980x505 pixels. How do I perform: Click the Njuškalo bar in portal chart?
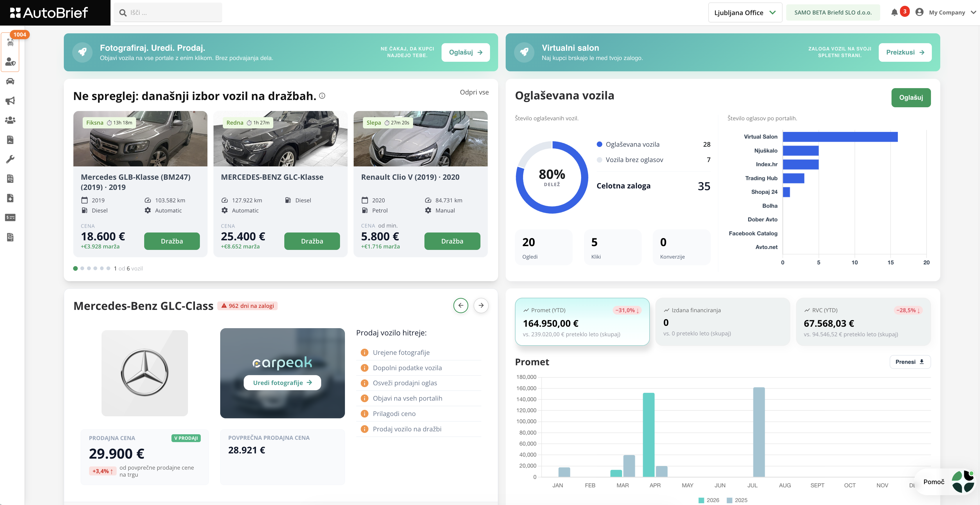[x=800, y=150]
